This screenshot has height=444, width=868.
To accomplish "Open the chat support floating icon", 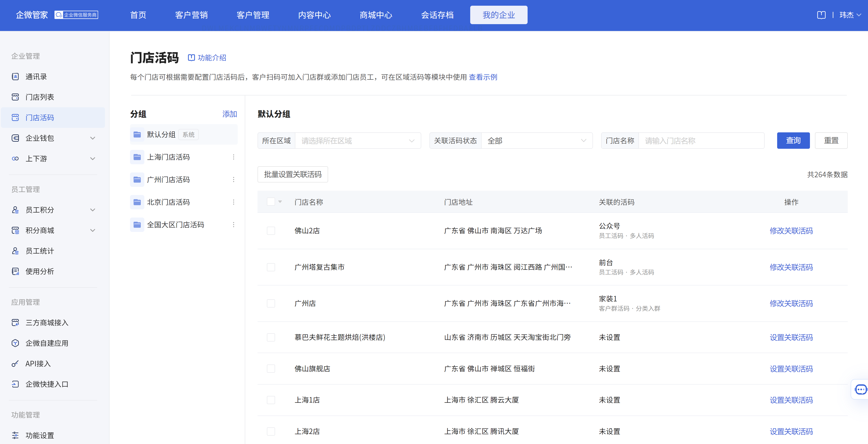I will (x=860, y=389).
